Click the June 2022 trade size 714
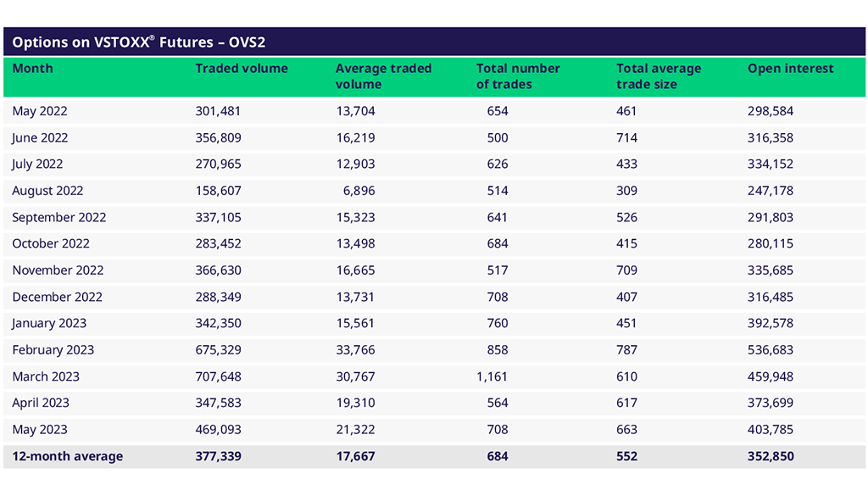 (626, 138)
